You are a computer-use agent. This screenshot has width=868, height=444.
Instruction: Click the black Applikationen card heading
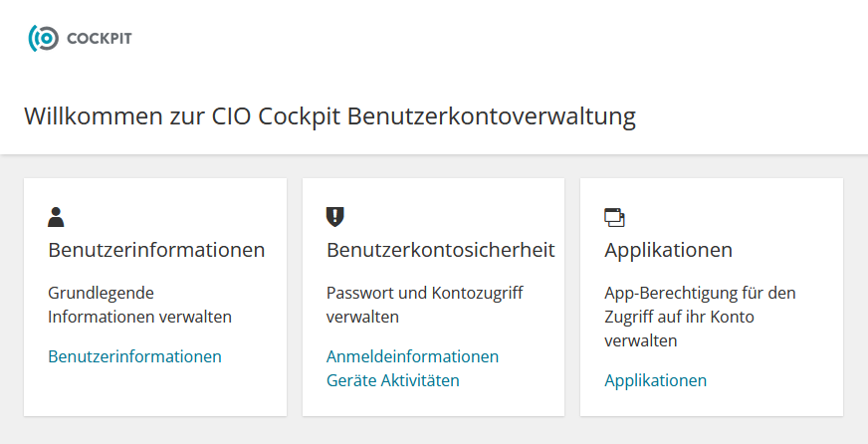coord(668,250)
